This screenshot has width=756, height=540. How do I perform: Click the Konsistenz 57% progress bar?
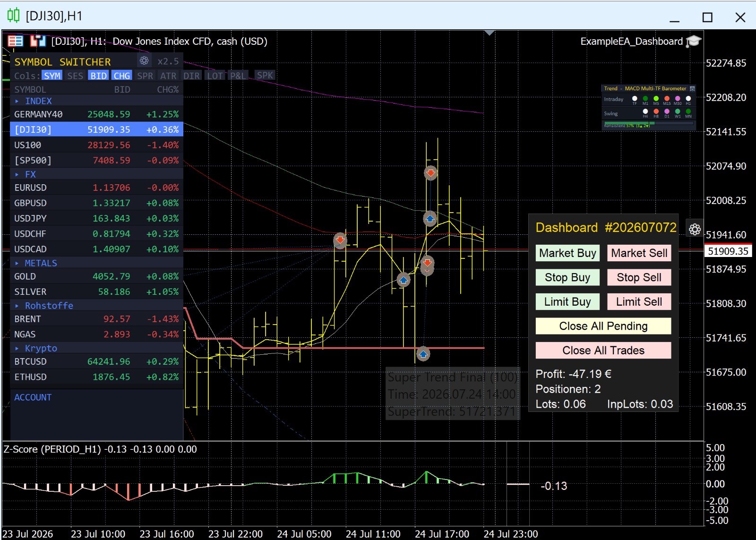pyautogui.click(x=649, y=123)
